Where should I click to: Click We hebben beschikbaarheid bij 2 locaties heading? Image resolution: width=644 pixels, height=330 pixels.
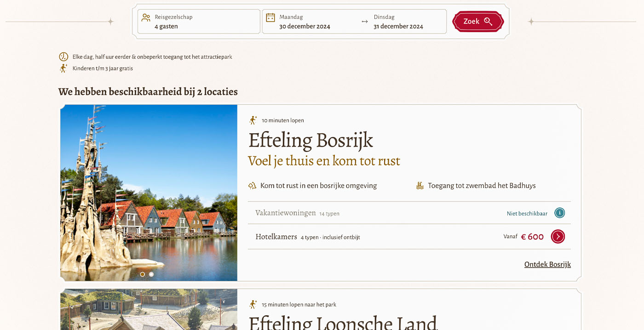[x=148, y=91]
